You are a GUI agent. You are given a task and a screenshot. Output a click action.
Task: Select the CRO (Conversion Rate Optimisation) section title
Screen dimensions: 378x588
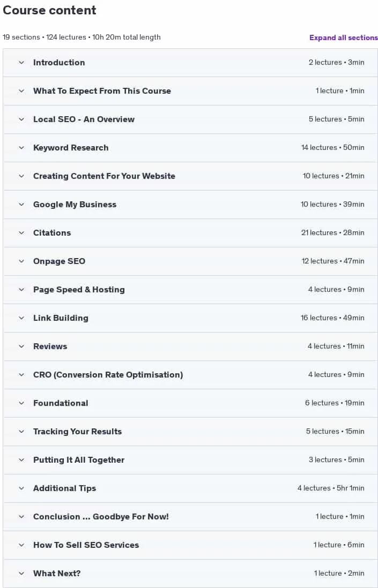(x=108, y=375)
